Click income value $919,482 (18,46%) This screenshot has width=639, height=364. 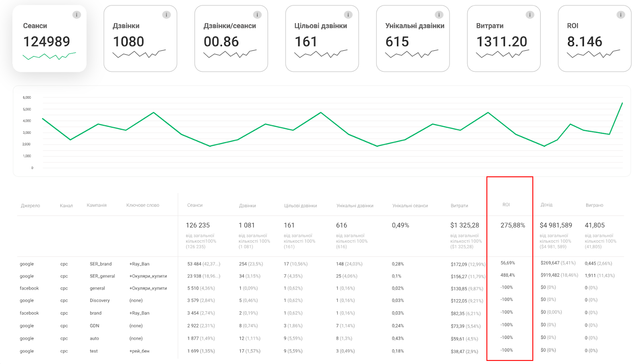pos(559,275)
